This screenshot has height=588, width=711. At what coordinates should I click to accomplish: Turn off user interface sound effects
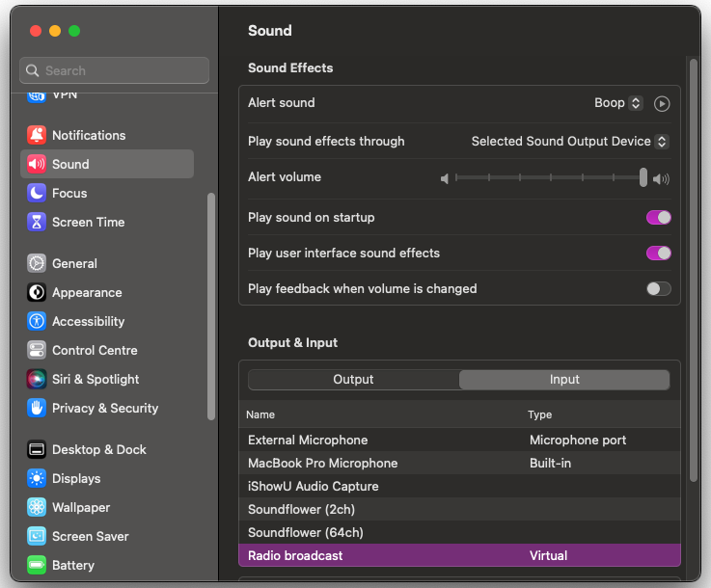(658, 254)
